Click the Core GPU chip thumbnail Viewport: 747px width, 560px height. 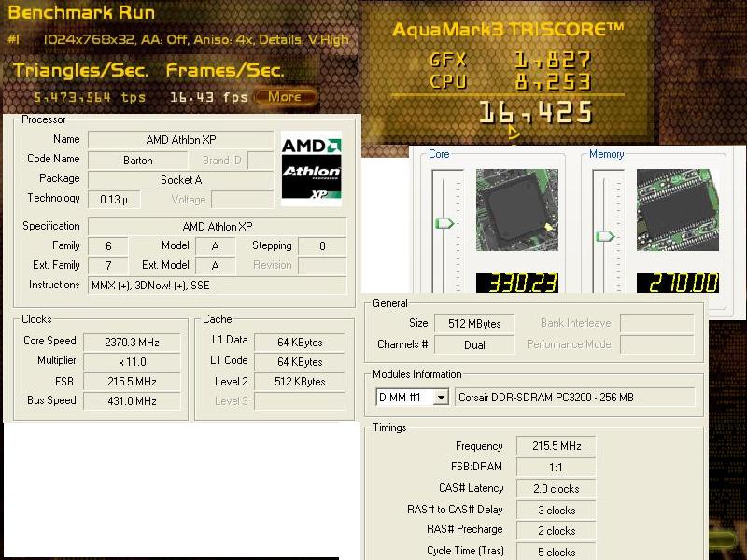coord(517,210)
